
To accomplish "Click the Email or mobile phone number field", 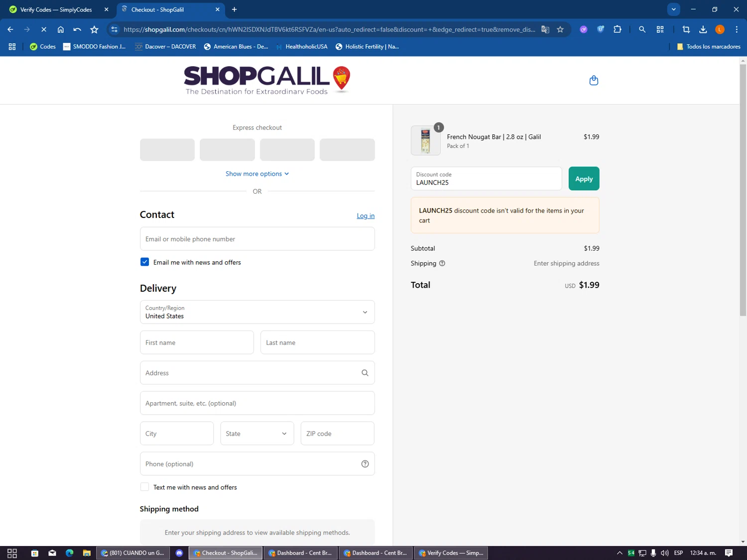I will pyautogui.click(x=257, y=239).
